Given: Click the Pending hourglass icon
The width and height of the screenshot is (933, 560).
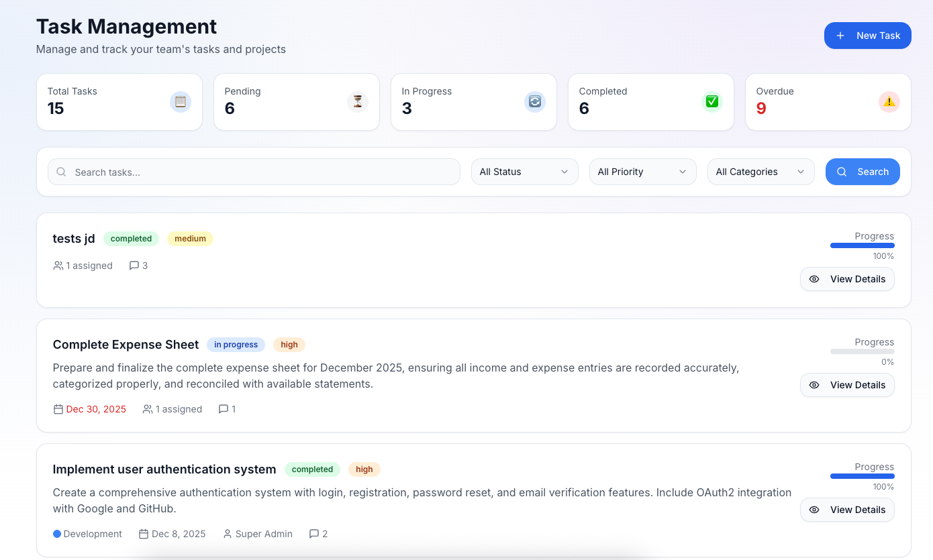Looking at the screenshot, I should pyautogui.click(x=357, y=101).
